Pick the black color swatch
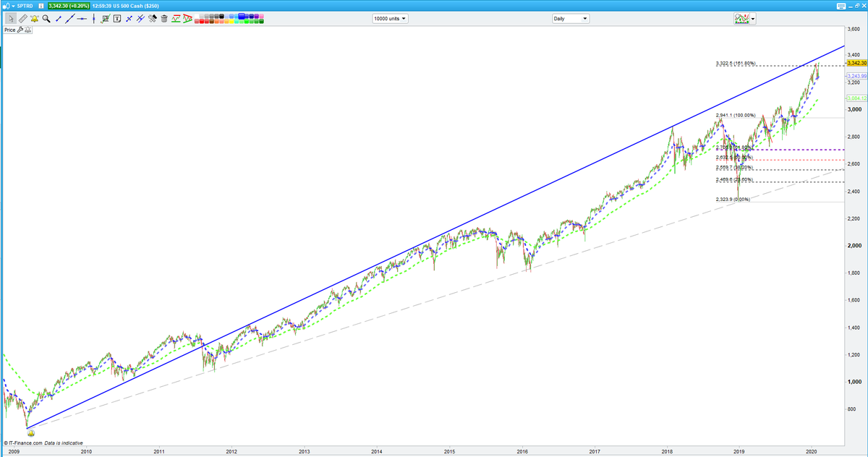868x457 pixels. click(x=221, y=16)
